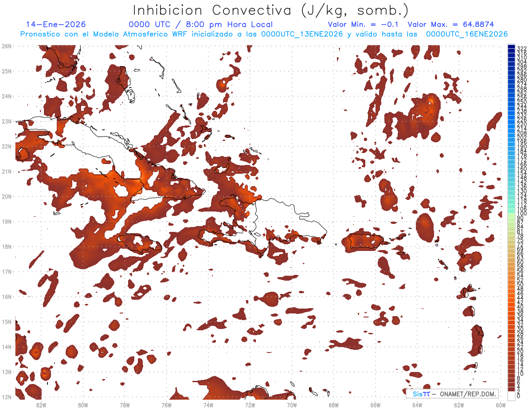
Task: Click the '80W' longitude label
Action: (x=83, y=404)
